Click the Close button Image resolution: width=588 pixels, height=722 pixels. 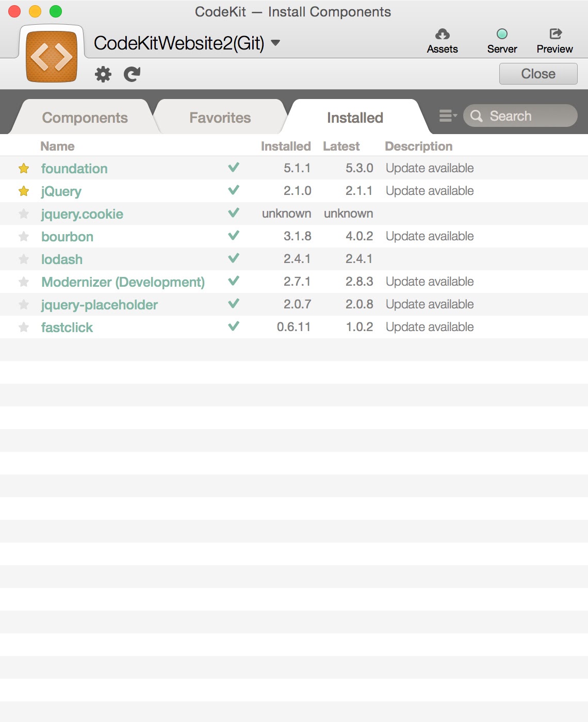point(538,74)
